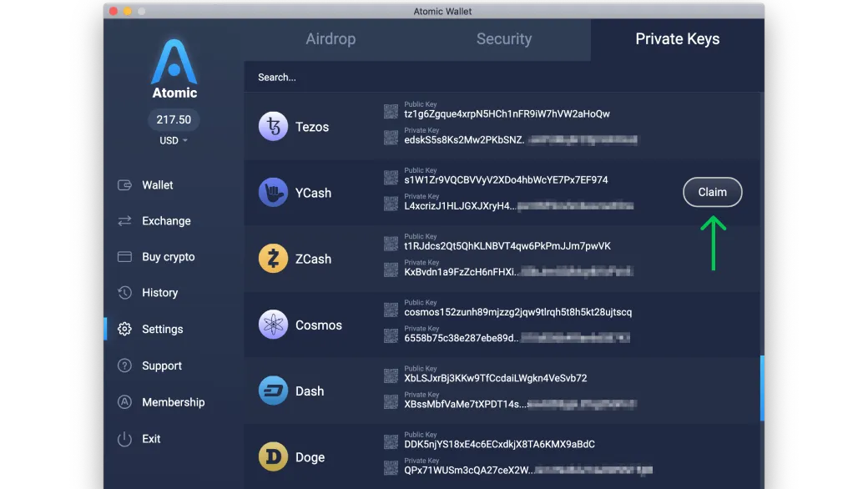Open the USD currency dropdown

174,140
